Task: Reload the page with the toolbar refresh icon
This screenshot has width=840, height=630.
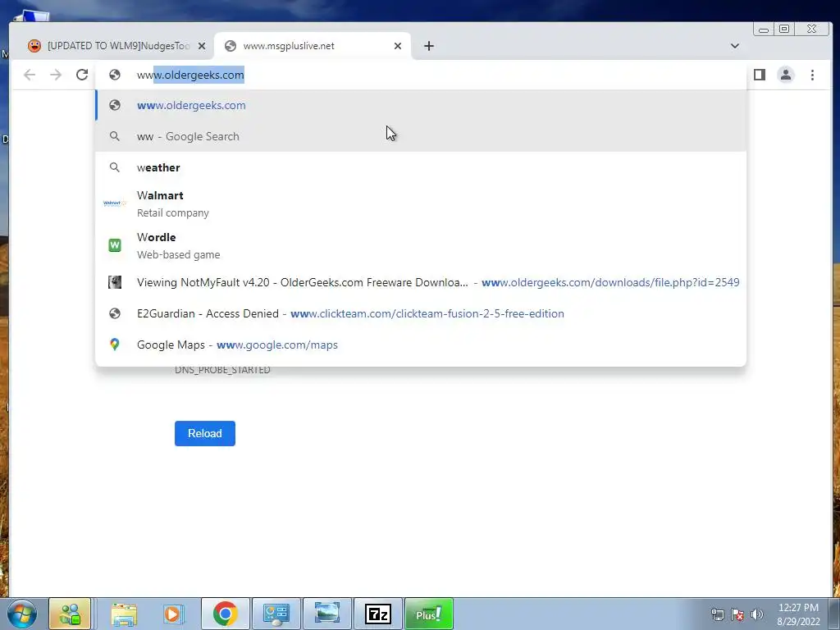Action: (x=82, y=75)
